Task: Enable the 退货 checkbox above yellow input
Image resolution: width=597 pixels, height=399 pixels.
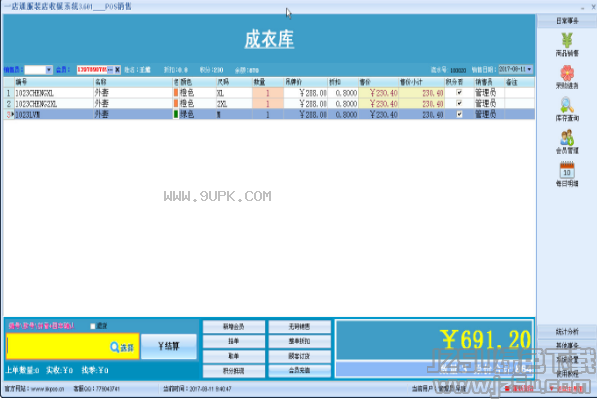Action: 93,326
